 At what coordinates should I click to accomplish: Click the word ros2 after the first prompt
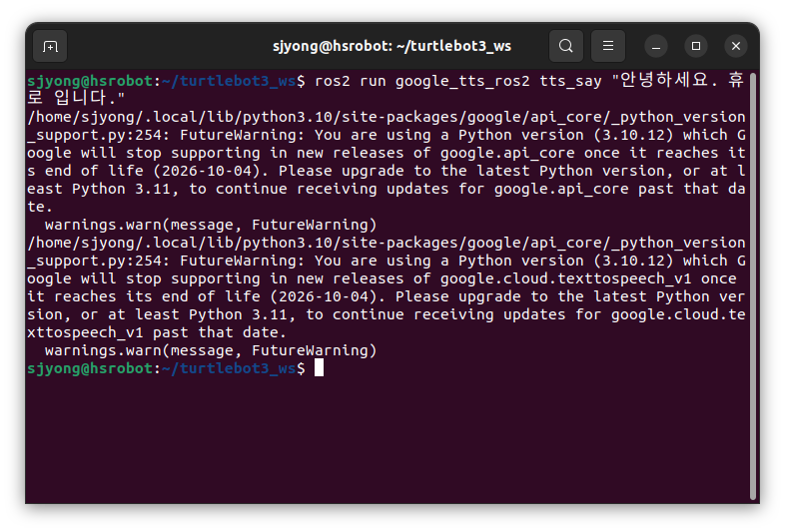(332, 81)
